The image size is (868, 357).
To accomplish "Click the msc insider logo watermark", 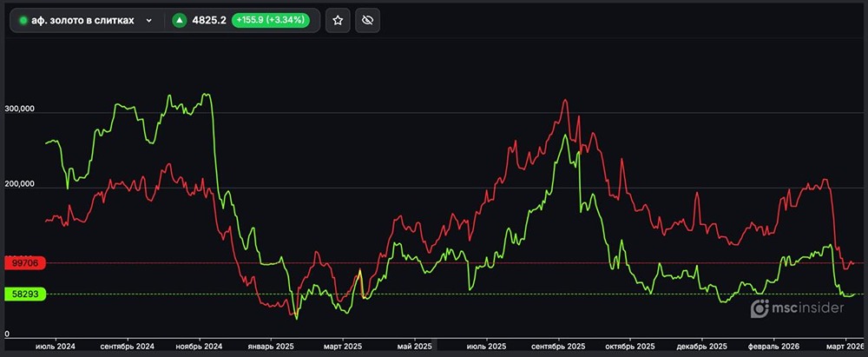I will point(797,307).
